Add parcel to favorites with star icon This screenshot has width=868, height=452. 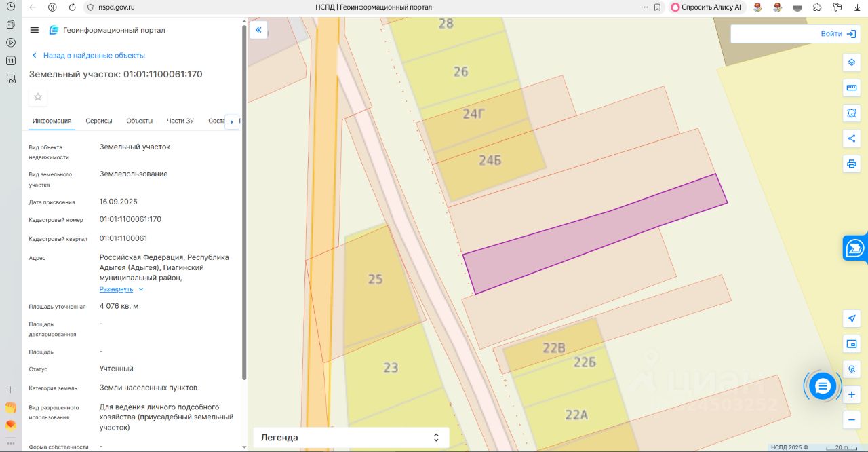click(38, 97)
